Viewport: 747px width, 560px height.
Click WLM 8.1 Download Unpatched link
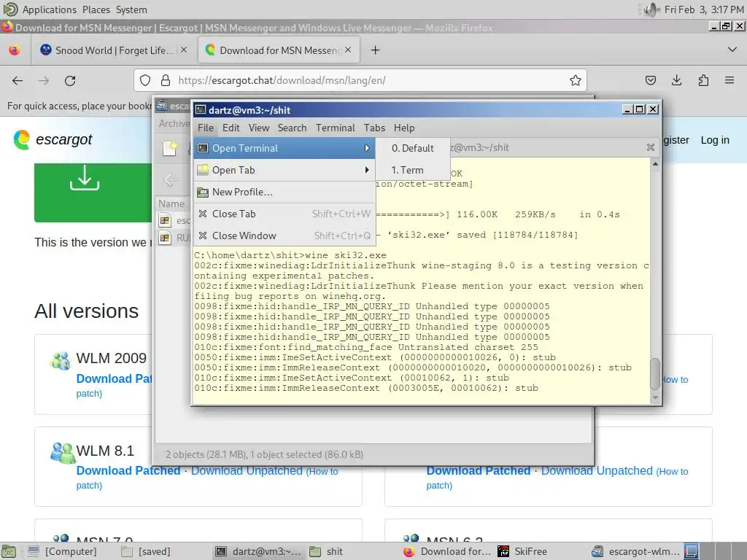tap(247, 470)
